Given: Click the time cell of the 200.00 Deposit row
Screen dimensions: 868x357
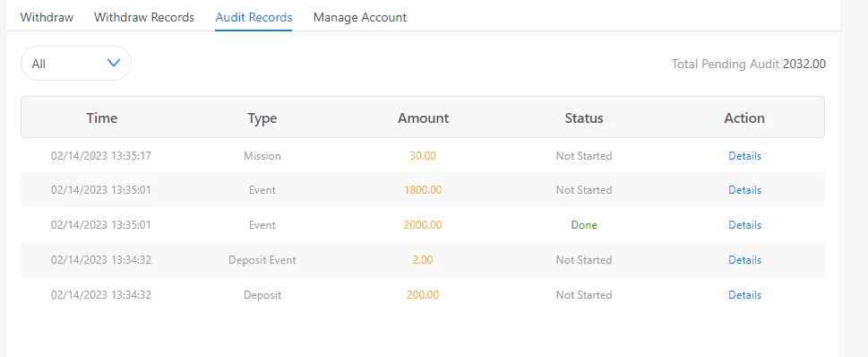Looking at the screenshot, I should click(x=101, y=294).
